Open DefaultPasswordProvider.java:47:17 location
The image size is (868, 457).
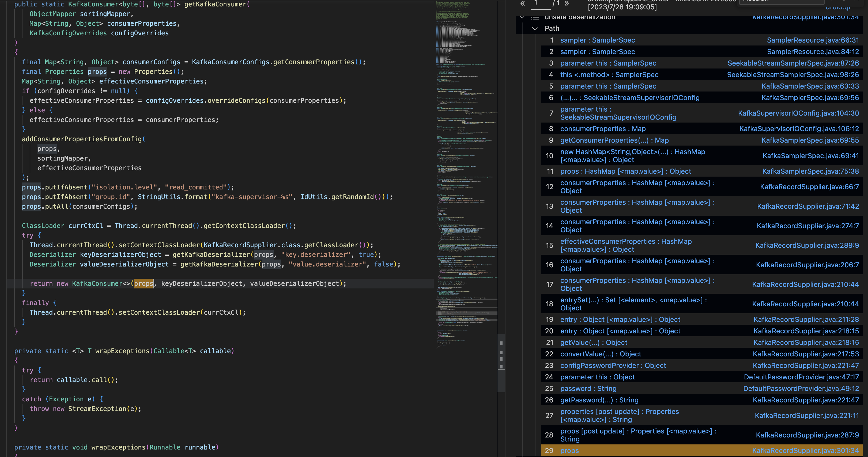pos(801,377)
